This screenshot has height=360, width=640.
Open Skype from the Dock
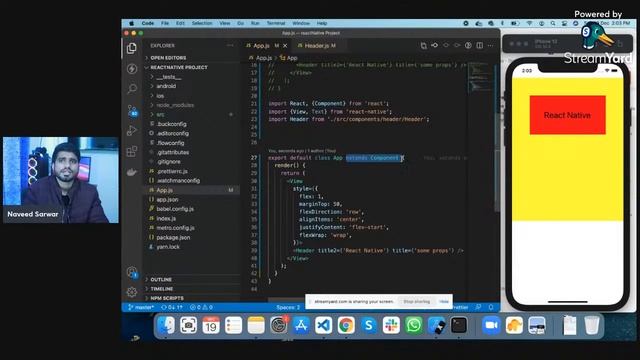[369, 325]
